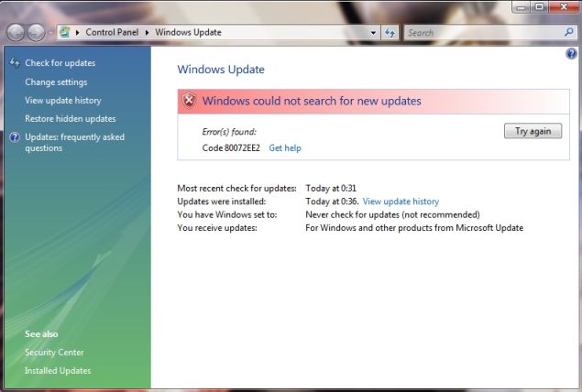Open View update history in sidebar
This screenshot has width=582, height=392.
(62, 101)
